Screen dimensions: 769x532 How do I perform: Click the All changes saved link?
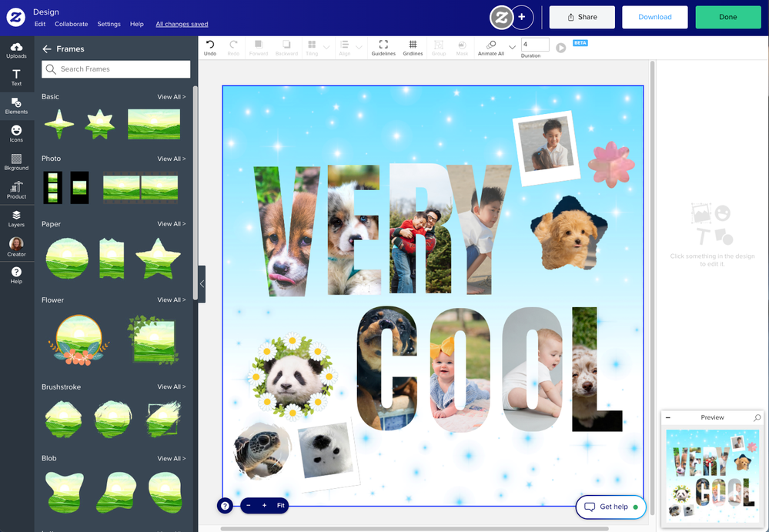[182, 24]
